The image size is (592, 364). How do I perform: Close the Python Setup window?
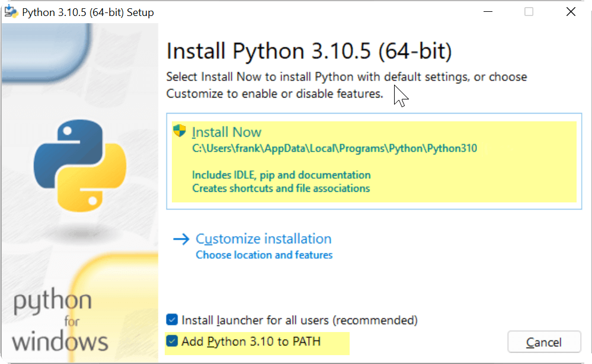pos(571,12)
